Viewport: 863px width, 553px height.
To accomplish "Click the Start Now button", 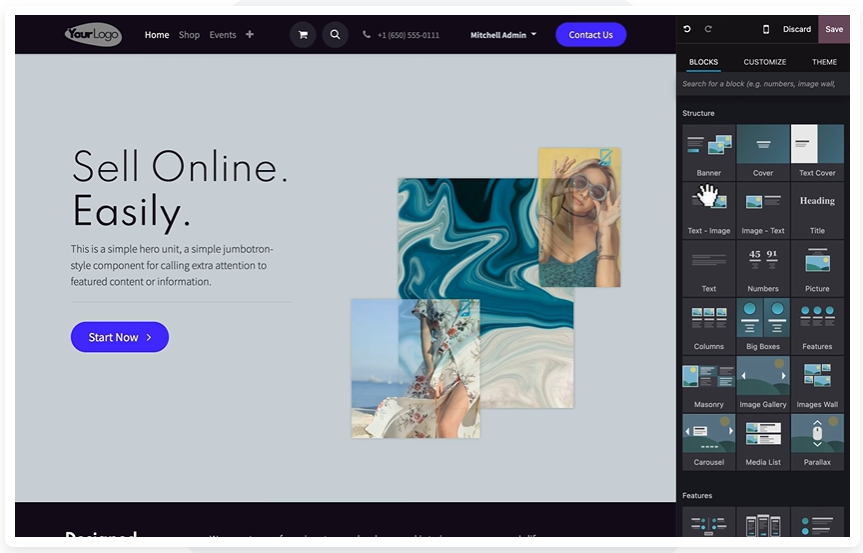I will click(x=119, y=337).
